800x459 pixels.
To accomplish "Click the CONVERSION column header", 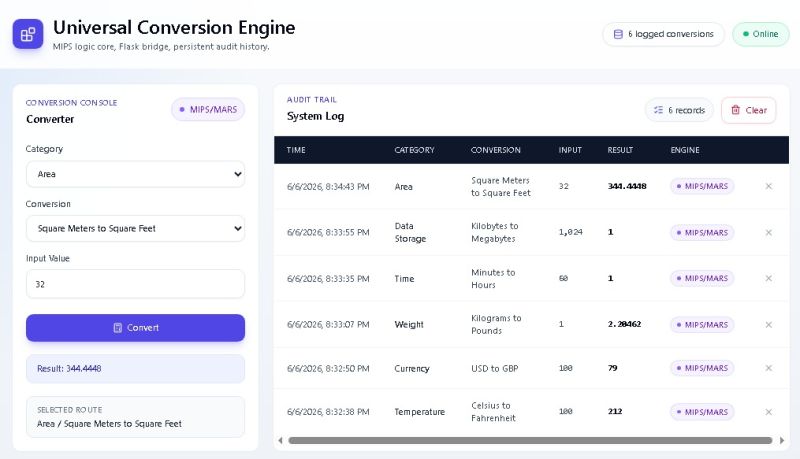I will click(x=495, y=150).
